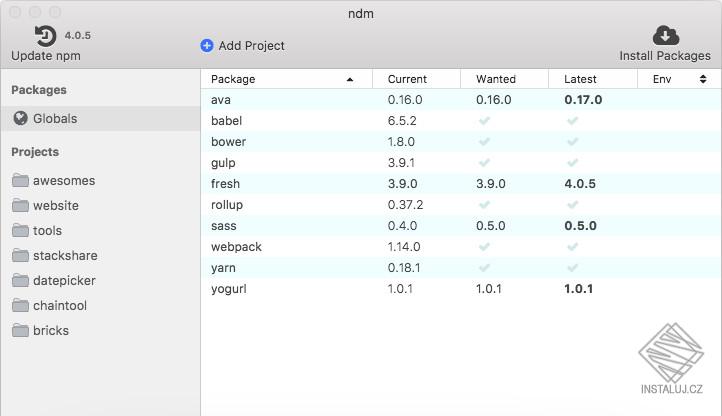Click latest version 0.17.0 for ava
This screenshot has width=722, height=416.
(x=583, y=100)
